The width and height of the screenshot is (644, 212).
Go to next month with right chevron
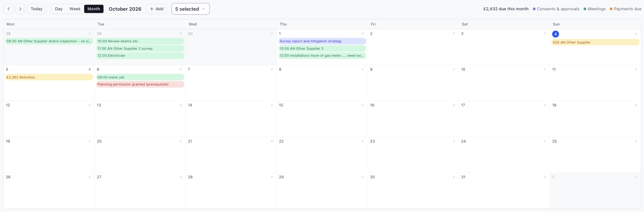pos(20,9)
